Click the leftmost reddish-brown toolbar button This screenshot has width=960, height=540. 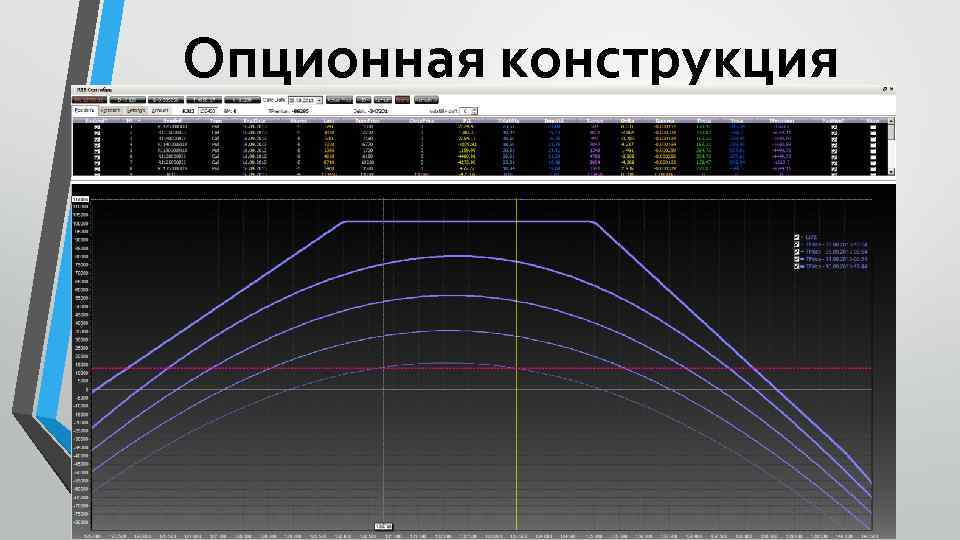89,99
